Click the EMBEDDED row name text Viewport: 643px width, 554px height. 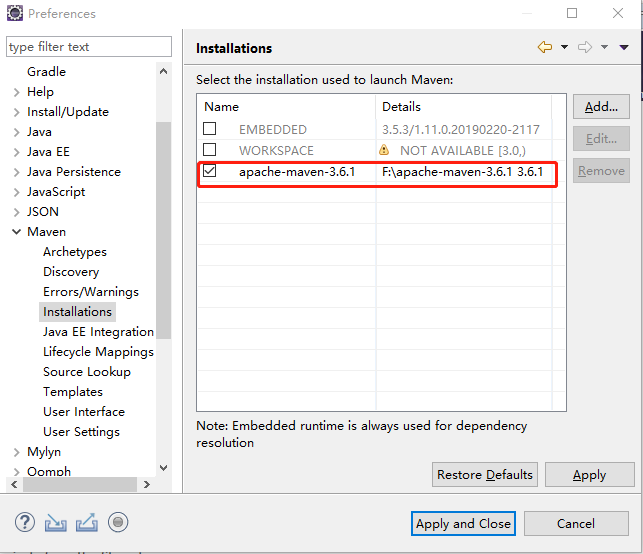pos(273,130)
